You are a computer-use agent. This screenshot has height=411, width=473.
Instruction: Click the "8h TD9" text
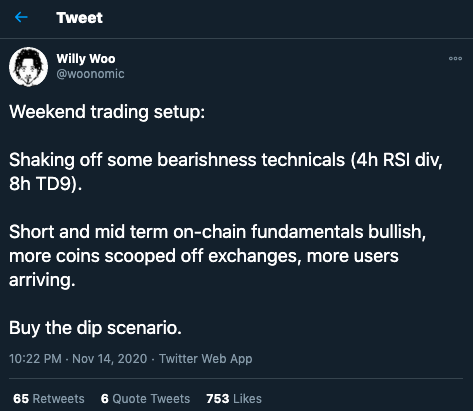41,184
